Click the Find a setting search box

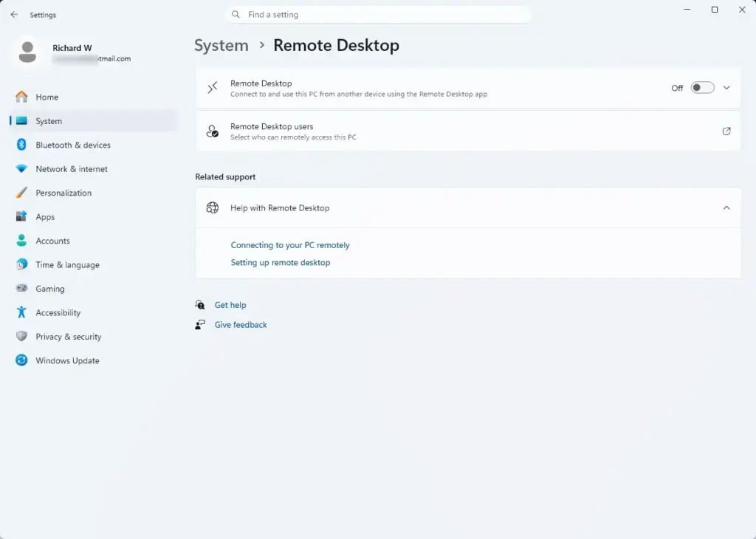click(x=378, y=15)
